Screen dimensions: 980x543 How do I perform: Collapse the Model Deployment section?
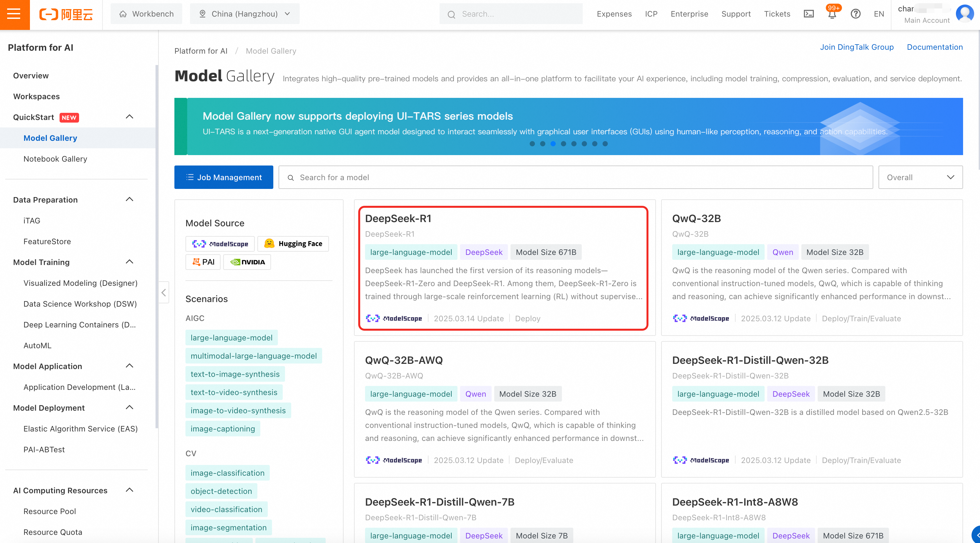point(129,408)
